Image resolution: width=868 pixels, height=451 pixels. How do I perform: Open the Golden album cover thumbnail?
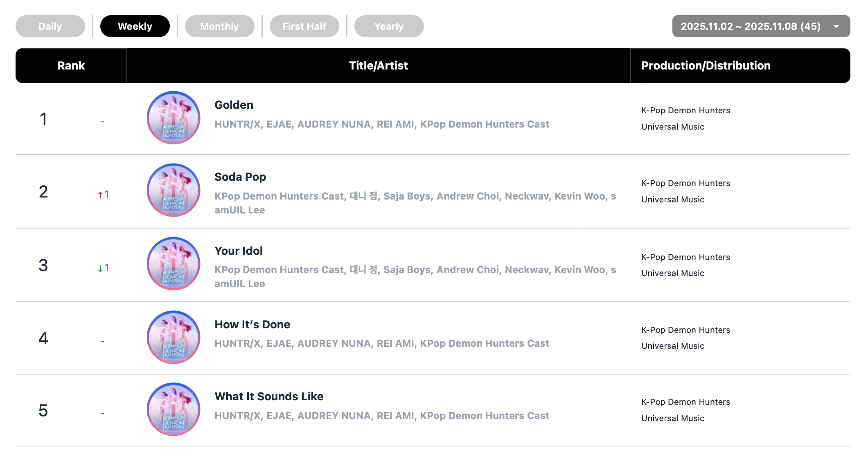174,118
